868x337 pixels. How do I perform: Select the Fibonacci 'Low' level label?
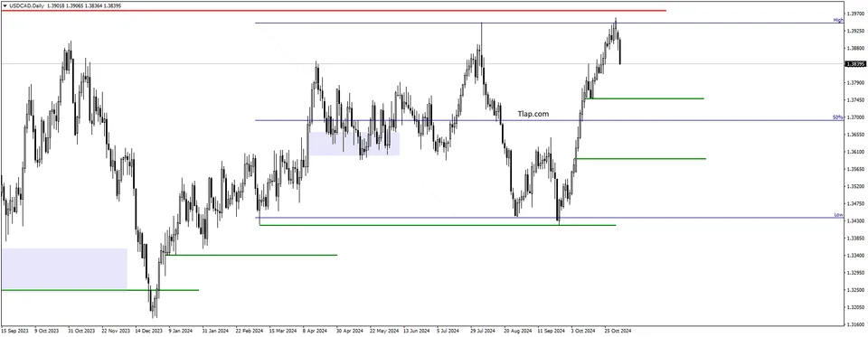click(839, 215)
